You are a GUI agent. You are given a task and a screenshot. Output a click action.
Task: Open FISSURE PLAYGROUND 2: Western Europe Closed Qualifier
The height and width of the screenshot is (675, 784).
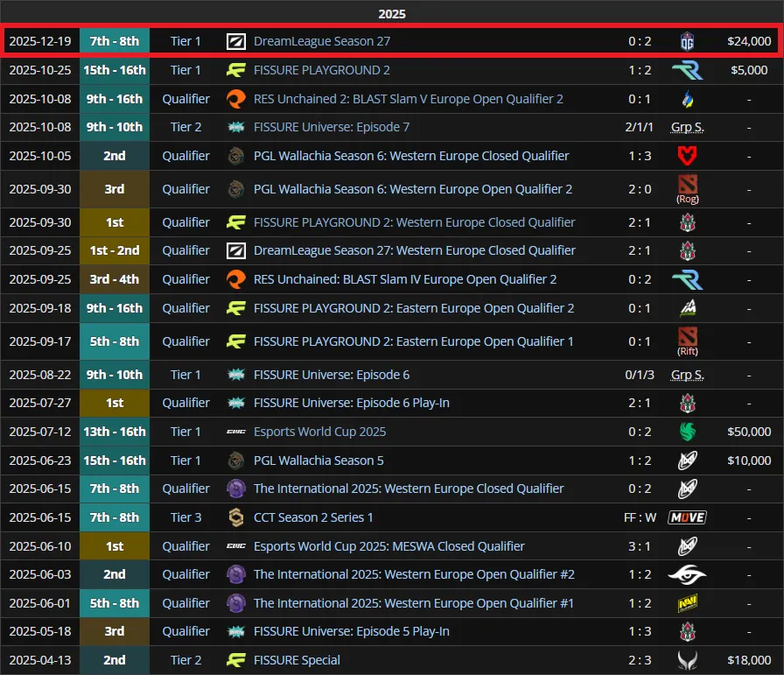(x=414, y=222)
